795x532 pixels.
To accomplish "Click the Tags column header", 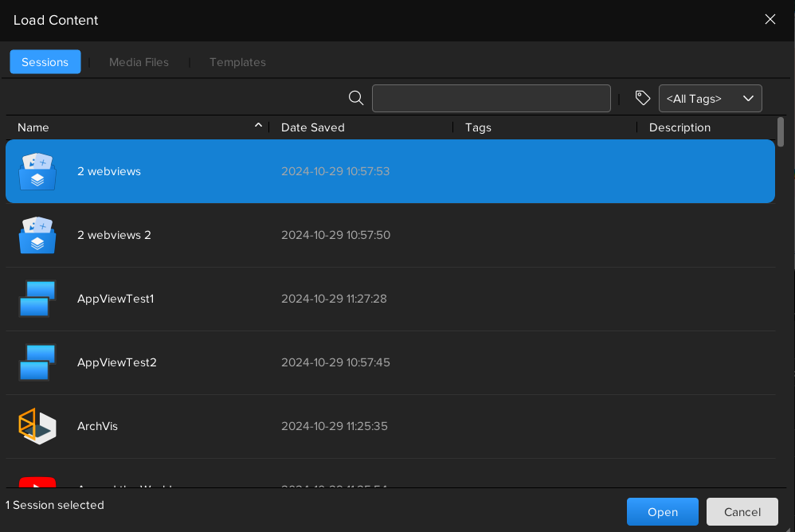I will click(478, 127).
